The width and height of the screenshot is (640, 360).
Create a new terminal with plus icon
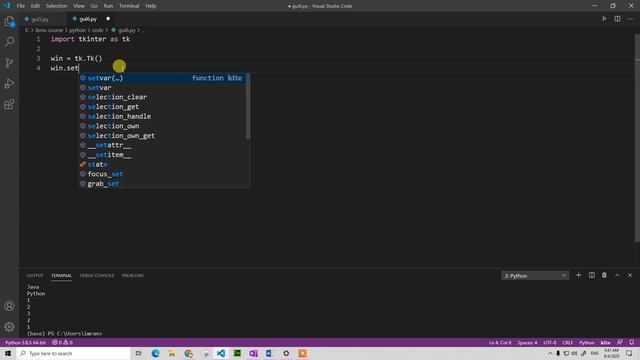pyautogui.click(x=578, y=276)
